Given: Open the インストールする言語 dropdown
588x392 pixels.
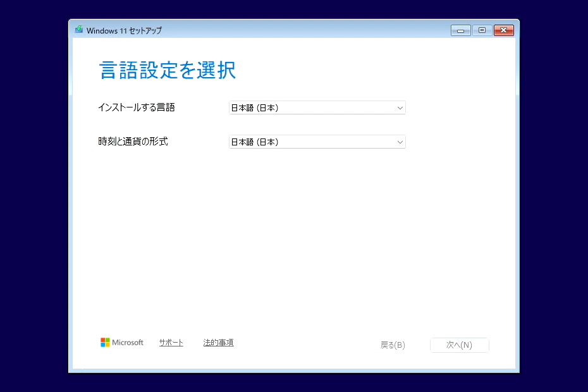Looking at the screenshot, I should 316,107.
